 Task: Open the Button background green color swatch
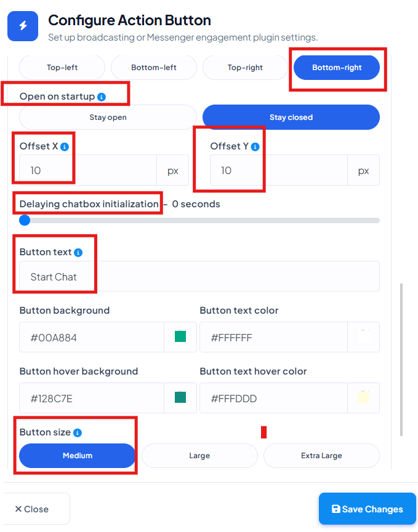point(180,336)
